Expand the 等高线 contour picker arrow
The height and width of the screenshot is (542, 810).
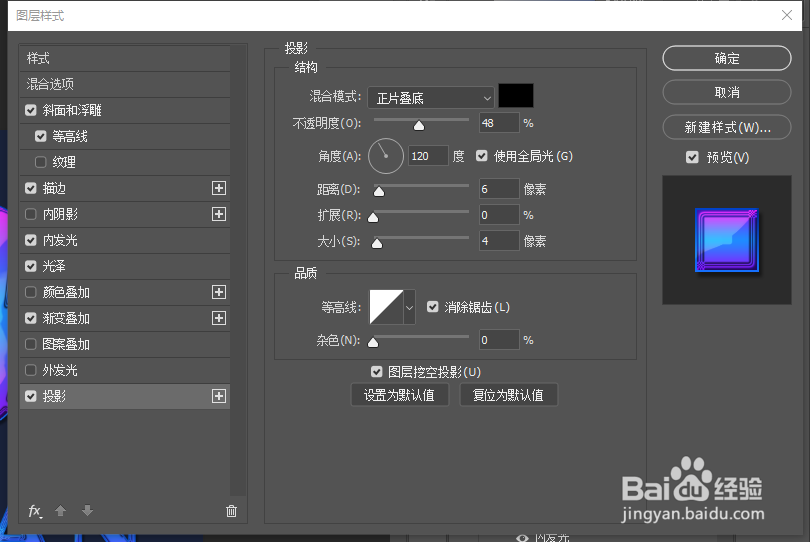point(409,307)
